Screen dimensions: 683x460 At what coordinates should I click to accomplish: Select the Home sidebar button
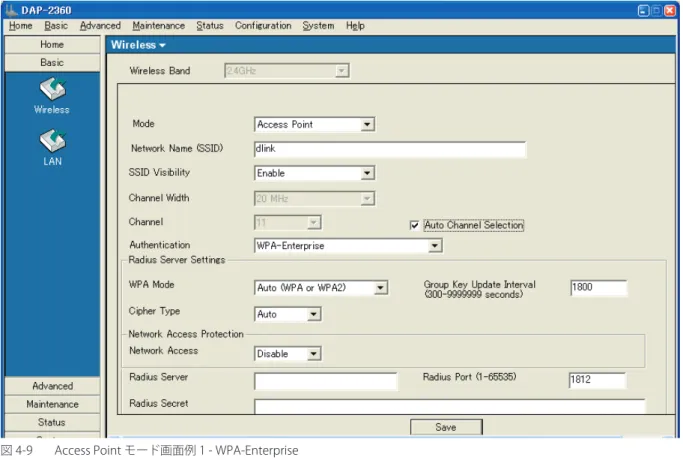click(x=52, y=44)
